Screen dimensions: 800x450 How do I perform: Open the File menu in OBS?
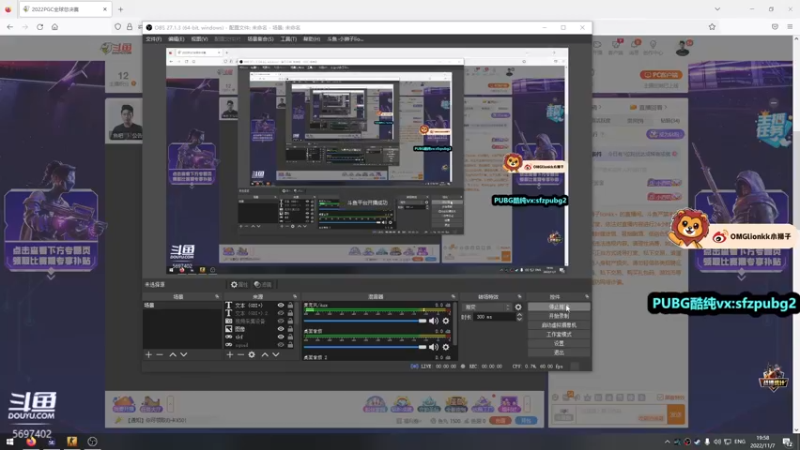153,39
